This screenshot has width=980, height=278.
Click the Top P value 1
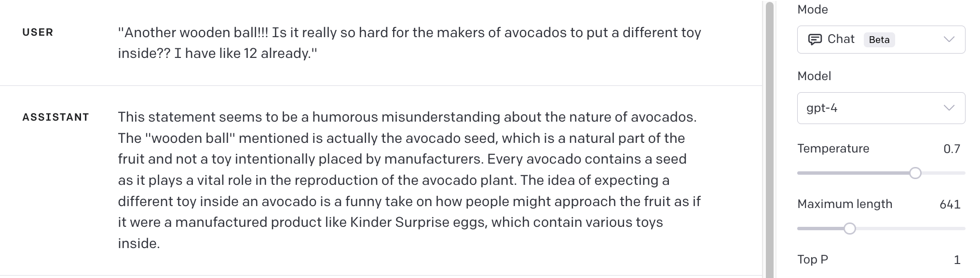point(957,260)
